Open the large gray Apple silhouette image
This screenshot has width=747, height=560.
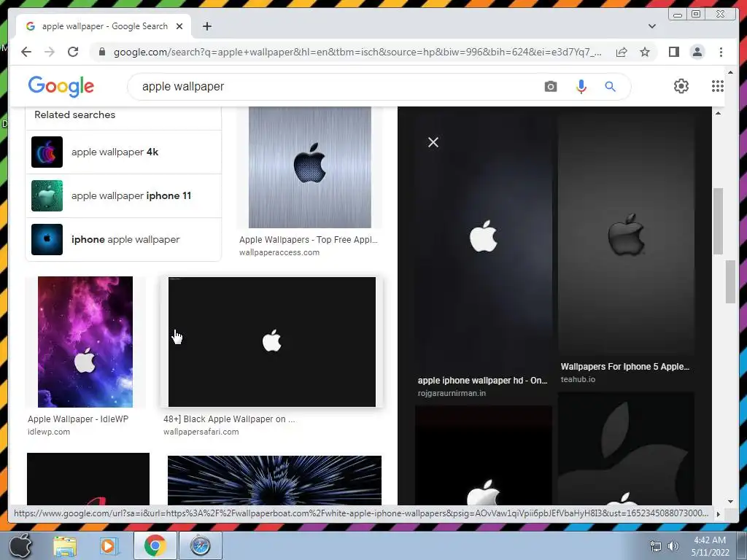pyautogui.click(x=626, y=448)
